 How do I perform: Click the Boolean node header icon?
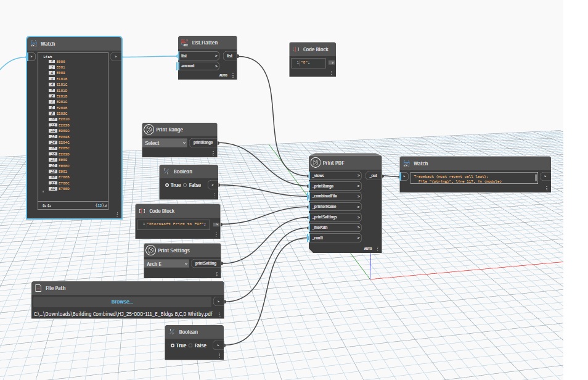[x=168, y=171]
